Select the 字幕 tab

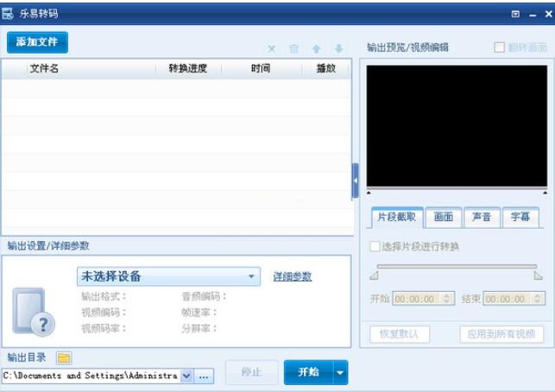pyautogui.click(x=520, y=217)
